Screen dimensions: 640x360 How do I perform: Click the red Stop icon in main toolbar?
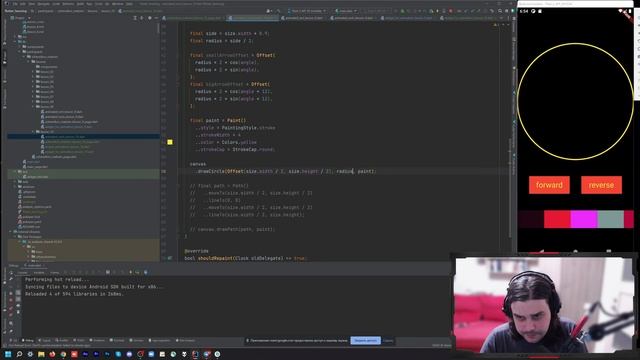pos(451,11)
